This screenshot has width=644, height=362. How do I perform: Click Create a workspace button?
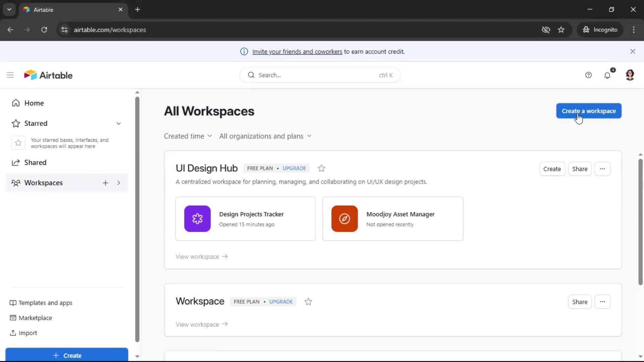(x=589, y=111)
